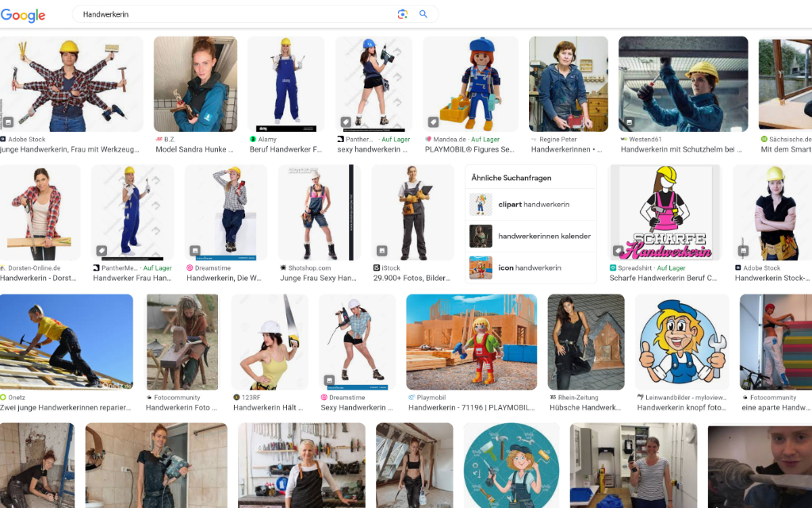Open 'PLAYMOBIL® Figures Se...' title

tap(469, 149)
